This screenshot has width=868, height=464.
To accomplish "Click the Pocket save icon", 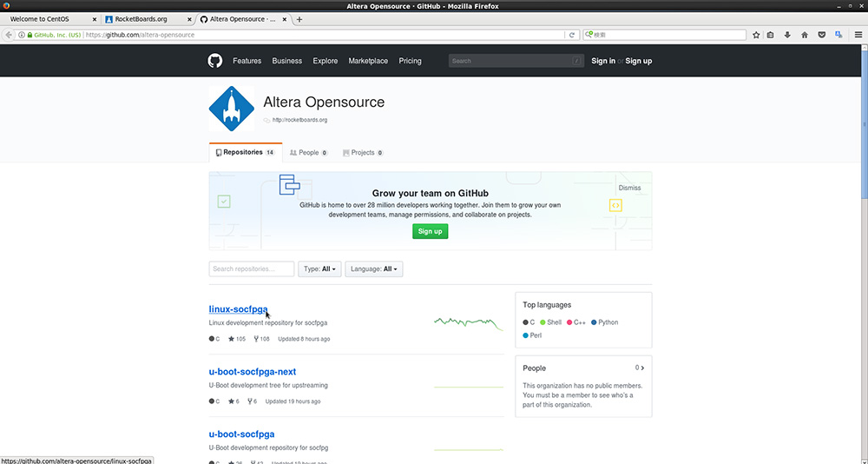I will pyautogui.click(x=821, y=35).
